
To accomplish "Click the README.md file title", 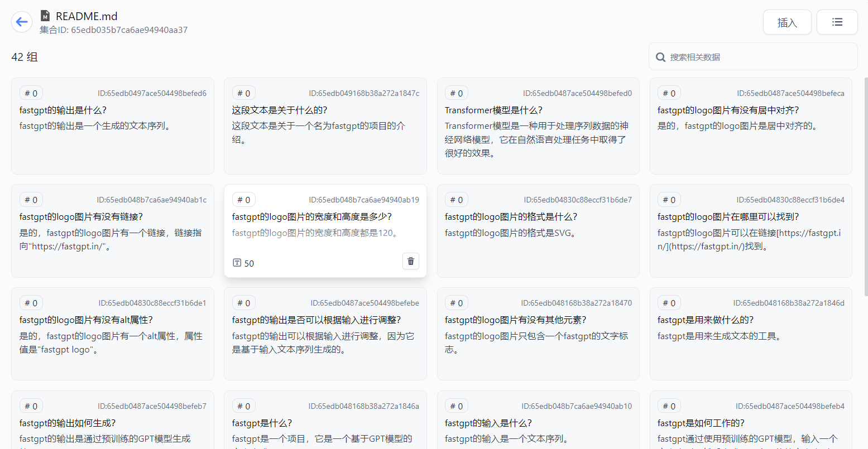I will click(87, 16).
